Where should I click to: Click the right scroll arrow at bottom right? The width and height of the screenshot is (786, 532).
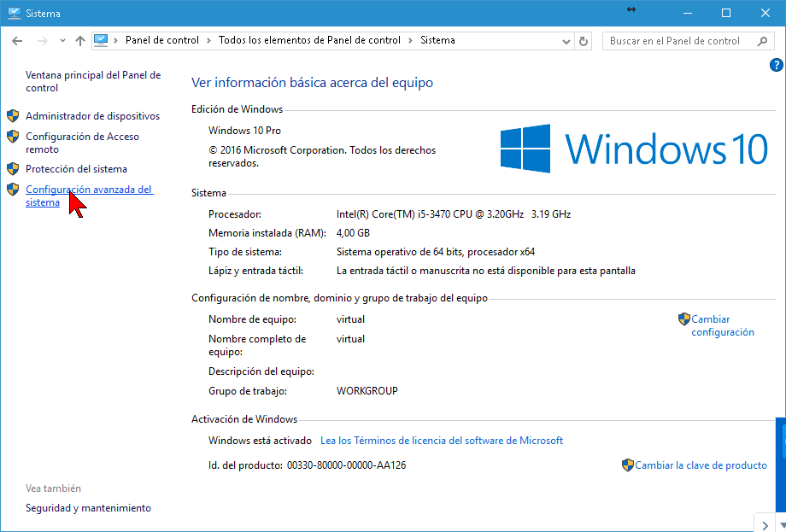coord(765,525)
